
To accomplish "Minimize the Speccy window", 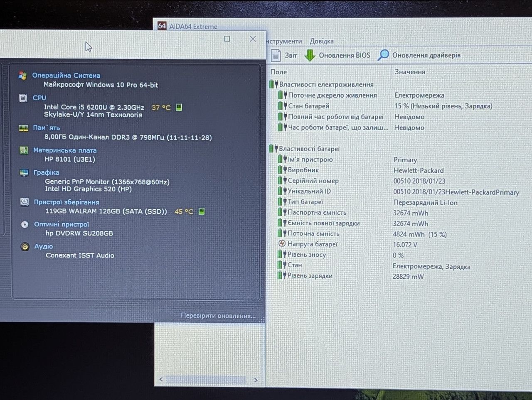I will coord(202,39).
